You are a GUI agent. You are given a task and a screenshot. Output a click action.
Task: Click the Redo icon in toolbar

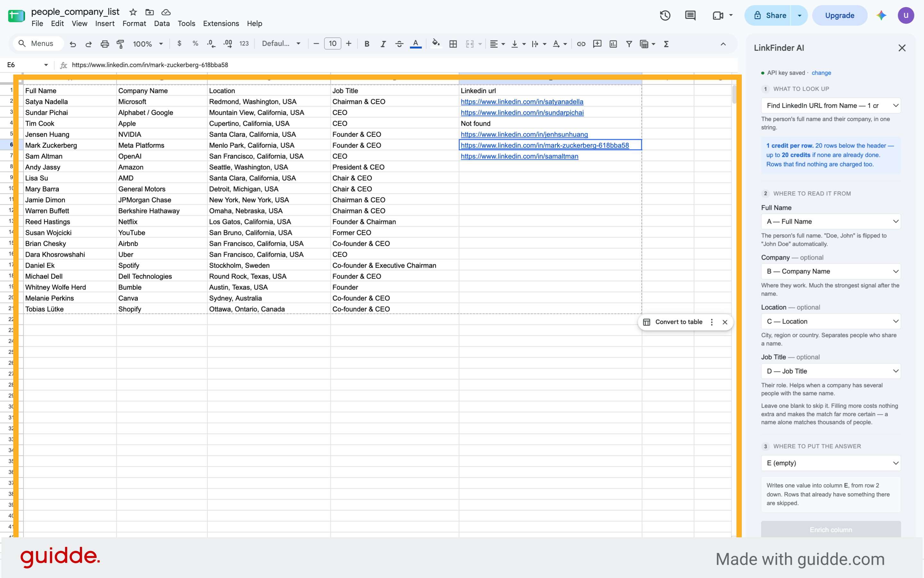click(89, 44)
